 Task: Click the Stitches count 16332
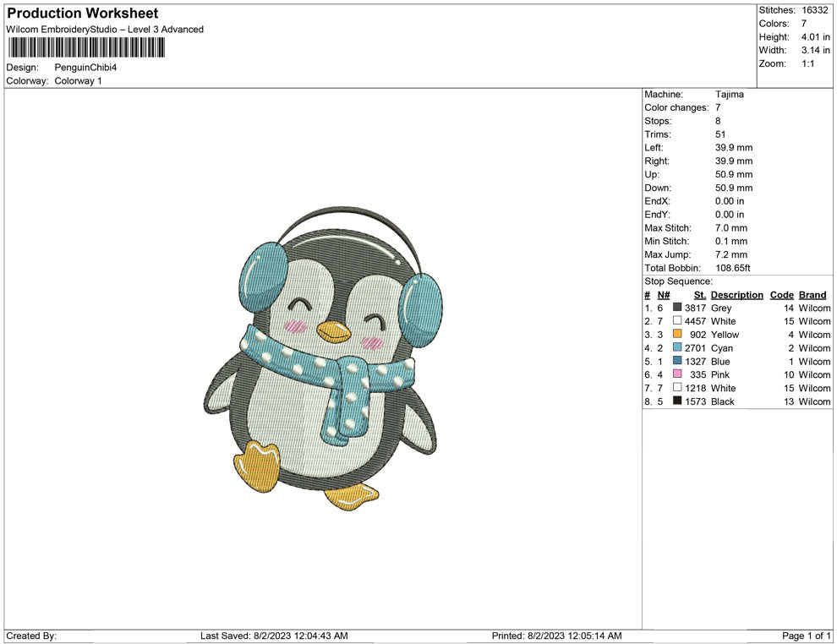tap(816, 11)
